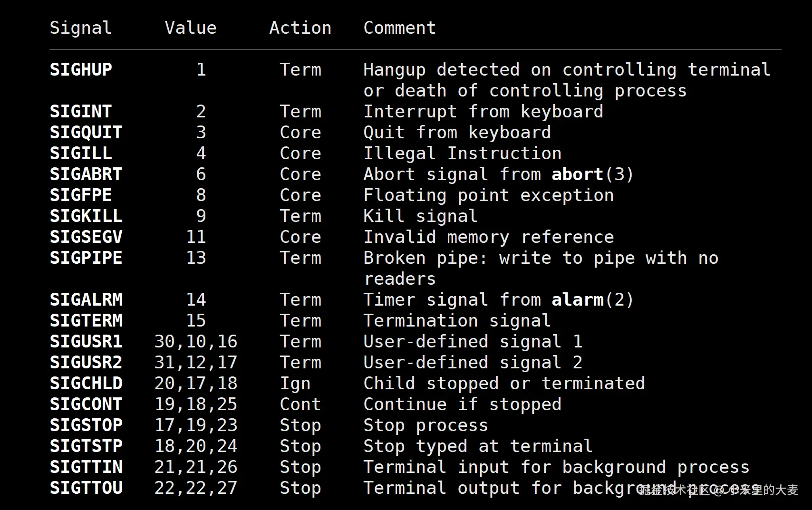Click the 'Floating point exception' comment
812x510 pixels.
[489, 195]
